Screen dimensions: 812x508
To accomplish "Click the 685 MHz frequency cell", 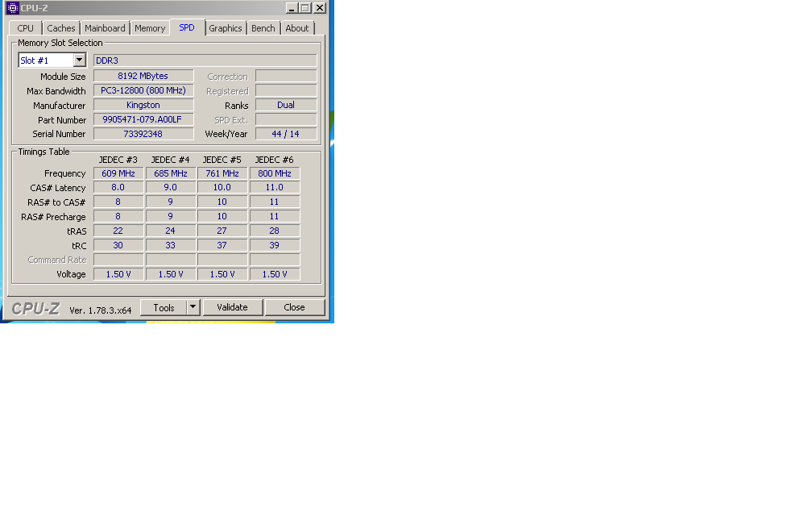I will coord(171,173).
